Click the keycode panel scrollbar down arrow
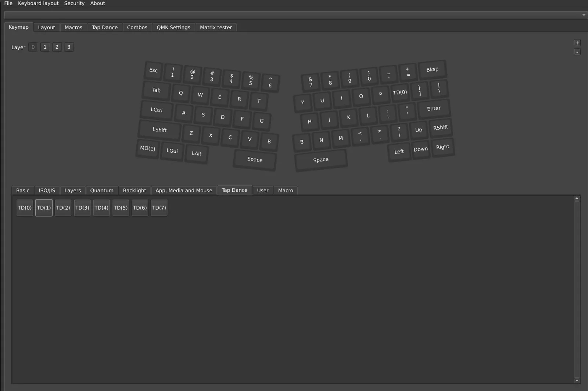The image size is (588, 391). [x=577, y=381]
